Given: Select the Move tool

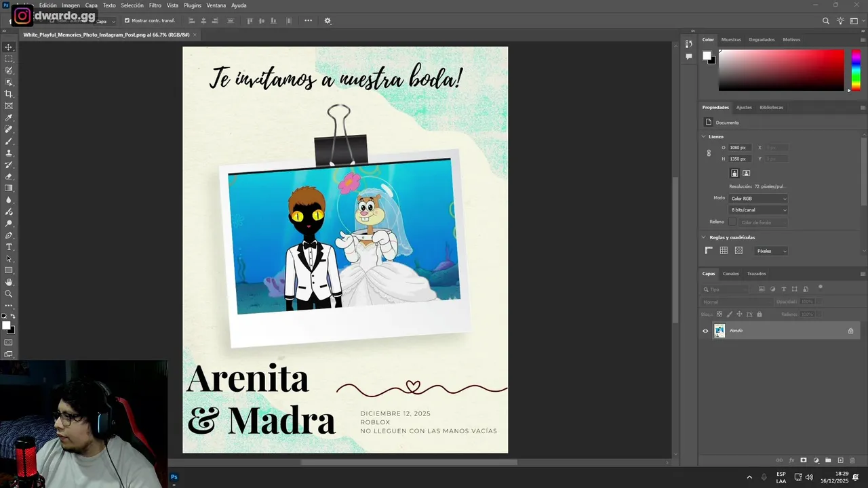Looking at the screenshot, I should click(9, 47).
